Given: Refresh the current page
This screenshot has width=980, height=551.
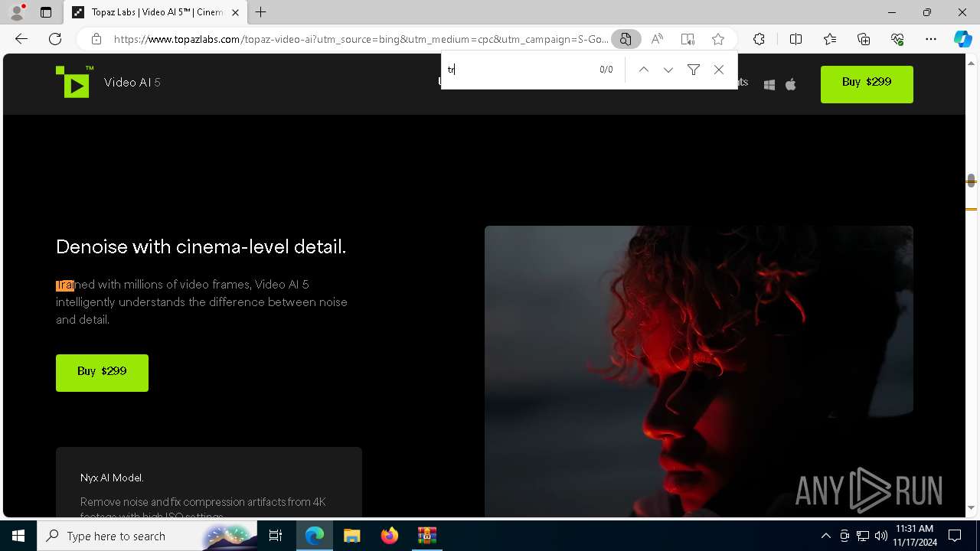Looking at the screenshot, I should pyautogui.click(x=55, y=39).
